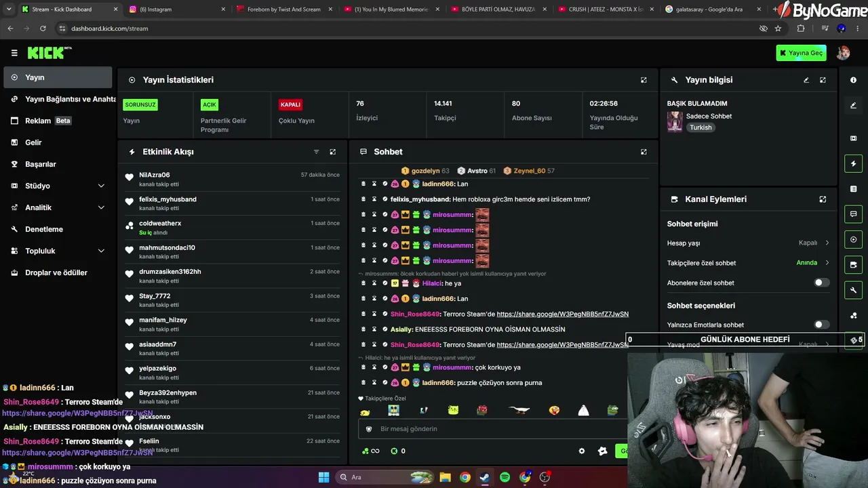Click the pencil edit icon in right rail
This screenshot has height=488, width=868.
(x=853, y=106)
